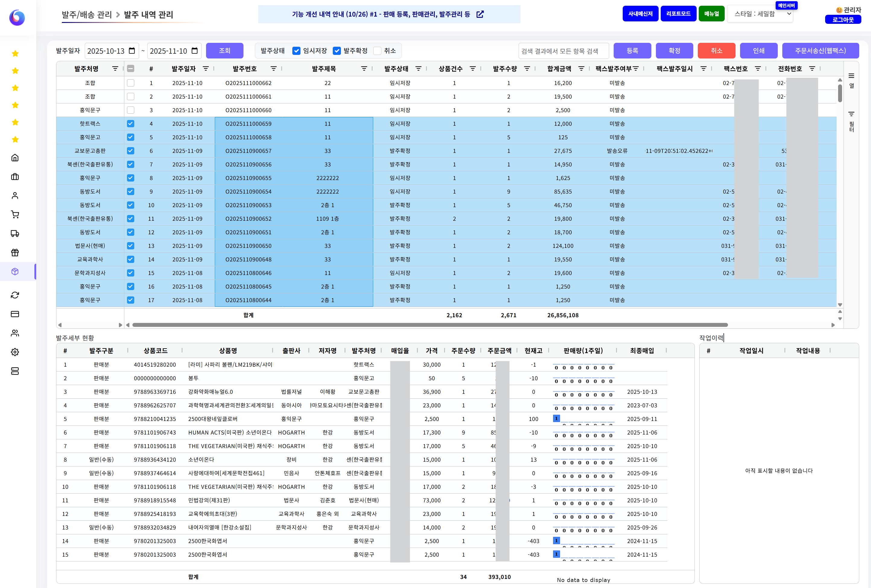Click the 주문서송신(웹팩스) button

click(820, 51)
